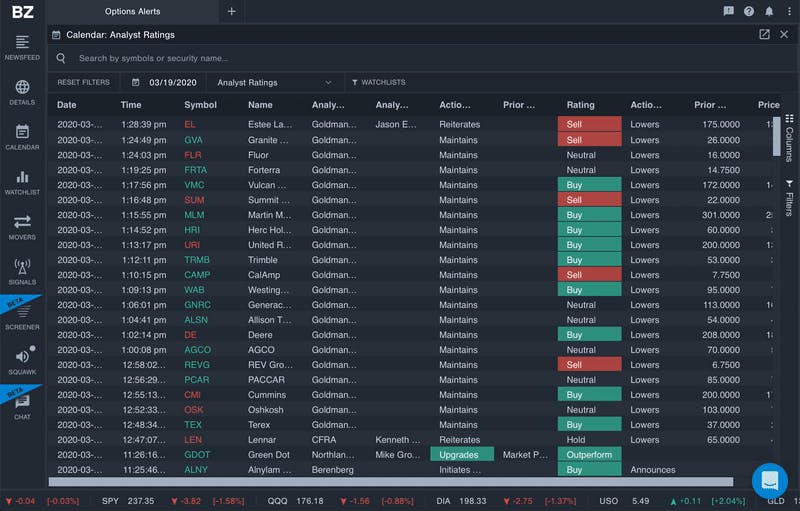Open the Watchlists filter
The height and width of the screenshot is (511, 800).
[x=379, y=82]
